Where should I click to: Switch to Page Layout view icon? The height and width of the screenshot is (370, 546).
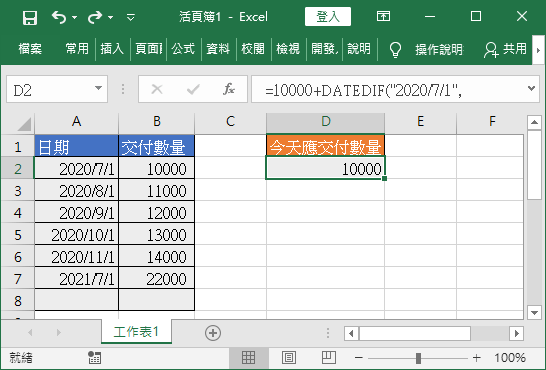(x=289, y=357)
